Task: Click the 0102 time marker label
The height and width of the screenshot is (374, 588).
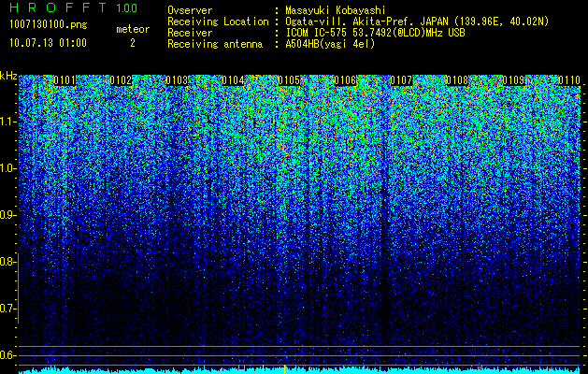Action: (x=121, y=80)
